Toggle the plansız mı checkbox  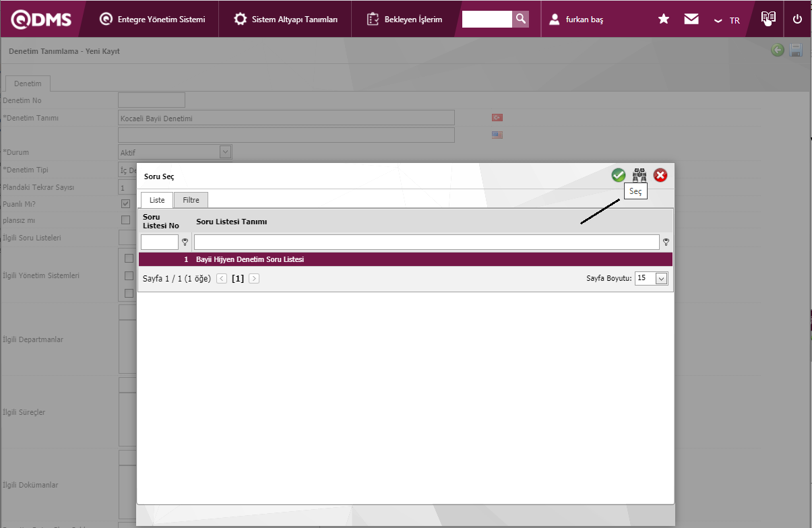pos(125,220)
